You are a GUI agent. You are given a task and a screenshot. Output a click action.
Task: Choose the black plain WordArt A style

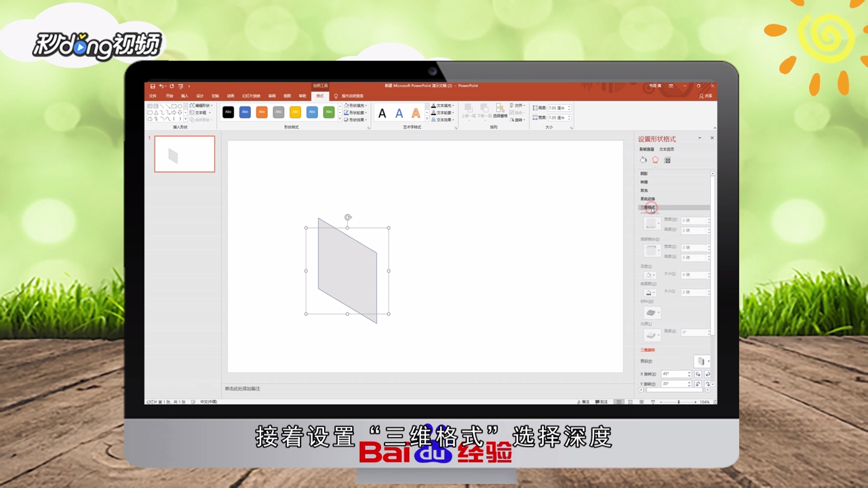pos(382,113)
